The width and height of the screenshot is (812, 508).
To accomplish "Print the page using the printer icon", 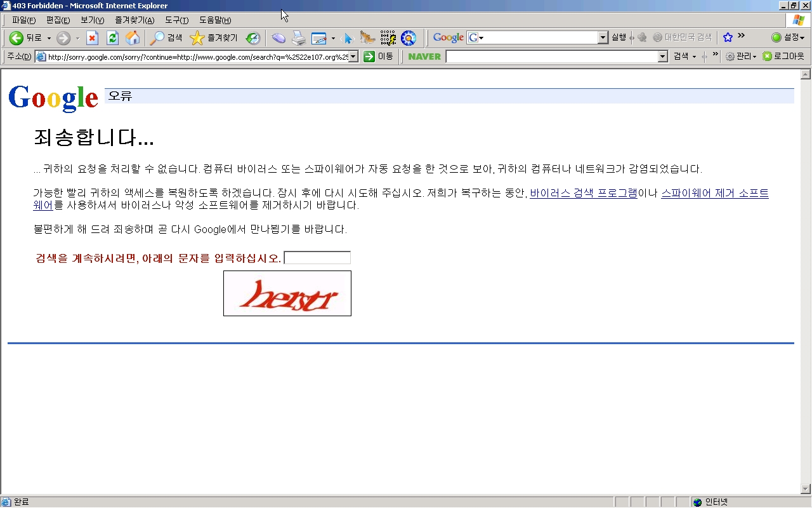I will pos(299,38).
